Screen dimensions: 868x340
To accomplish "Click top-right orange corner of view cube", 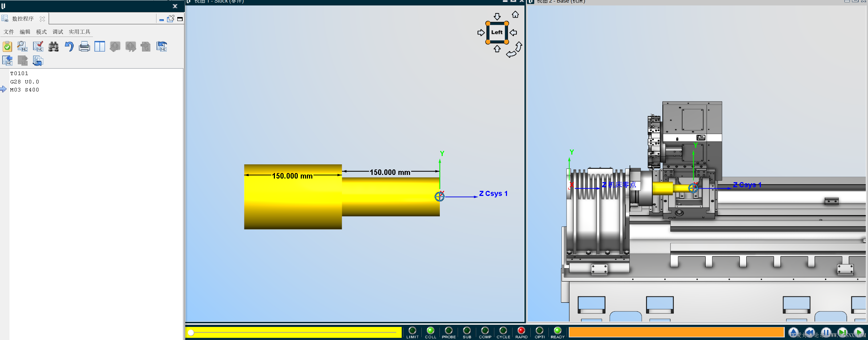I will [x=506, y=24].
